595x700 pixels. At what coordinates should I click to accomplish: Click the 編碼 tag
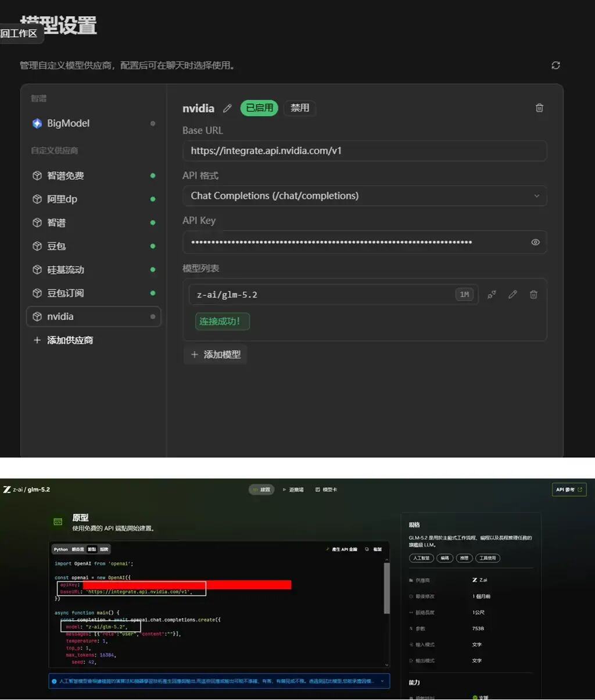pyautogui.click(x=445, y=558)
